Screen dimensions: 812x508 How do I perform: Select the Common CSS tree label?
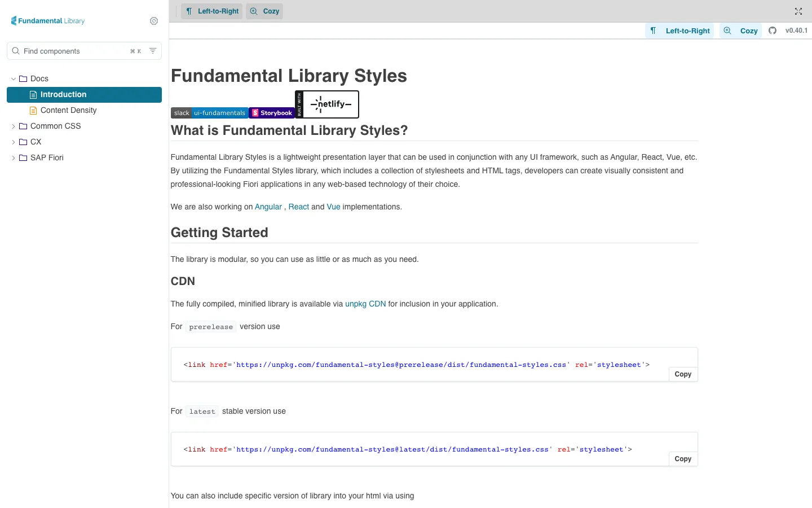click(x=56, y=126)
